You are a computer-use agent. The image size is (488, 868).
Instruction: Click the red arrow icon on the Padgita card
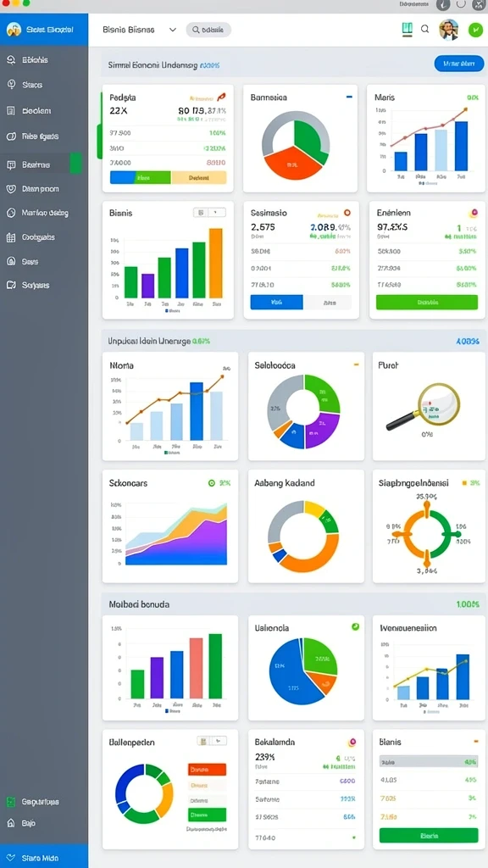coord(221,97)
